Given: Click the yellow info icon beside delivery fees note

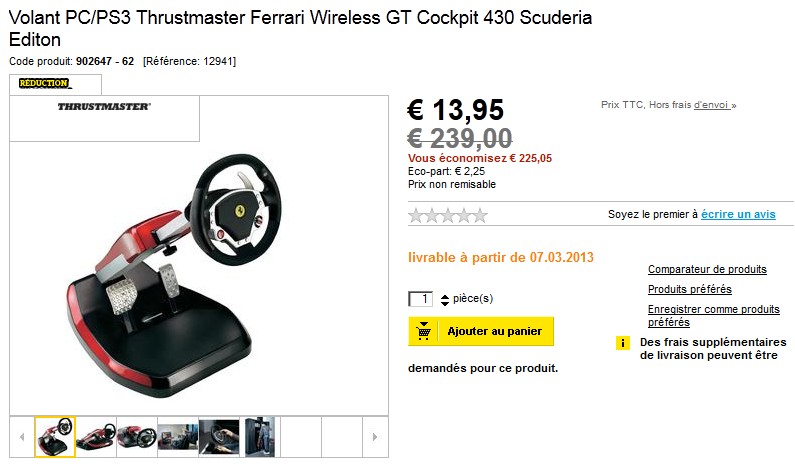Looking at the screenshot, I should tap(623, 343).
